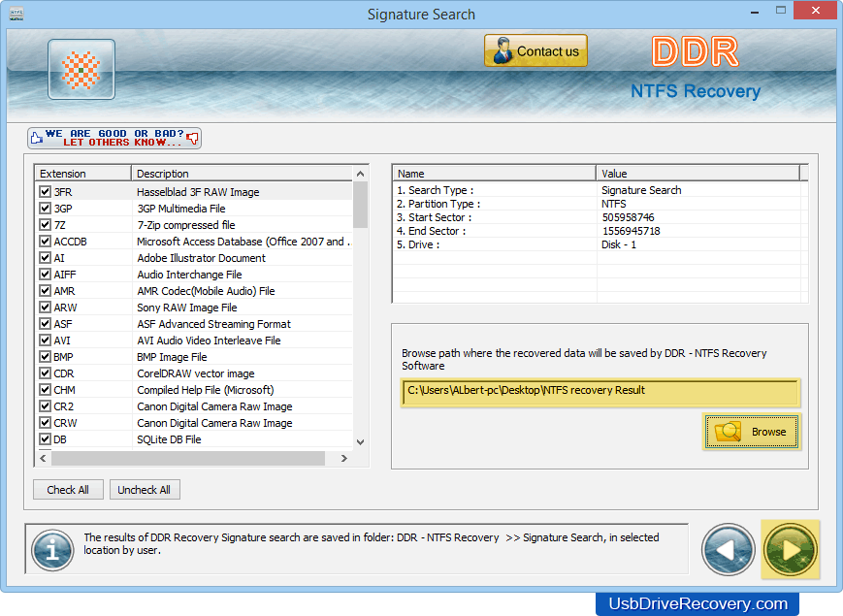Toggle the CDR extension checkbox
Screen dimensions: 843x616
[46, 373]
